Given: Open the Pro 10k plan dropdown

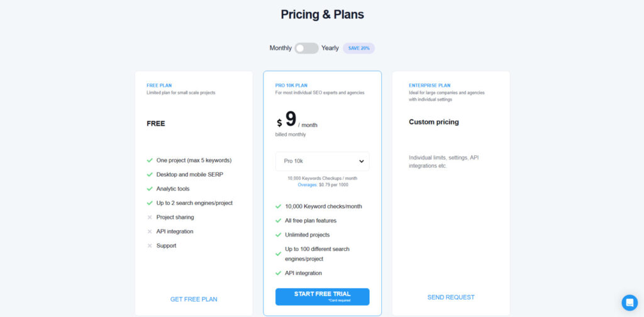Looking at the screenshot, I should (x=322, y=161).
